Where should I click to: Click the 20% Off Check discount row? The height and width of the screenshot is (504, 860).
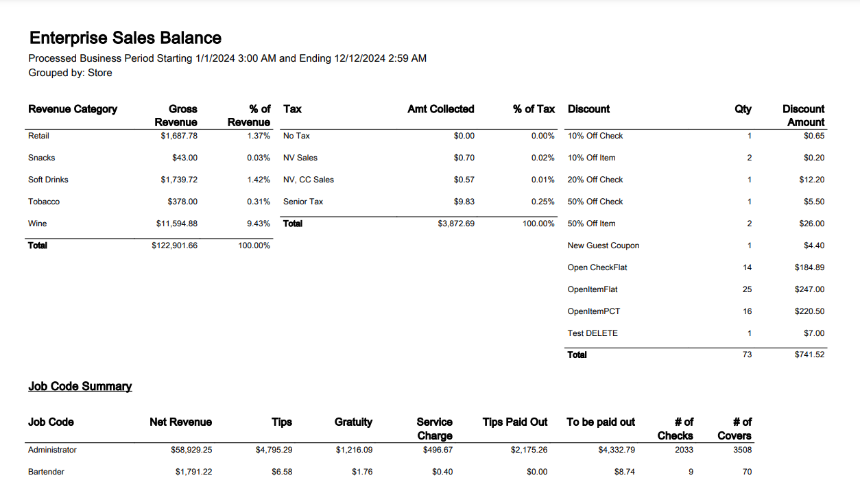(595, 180)
